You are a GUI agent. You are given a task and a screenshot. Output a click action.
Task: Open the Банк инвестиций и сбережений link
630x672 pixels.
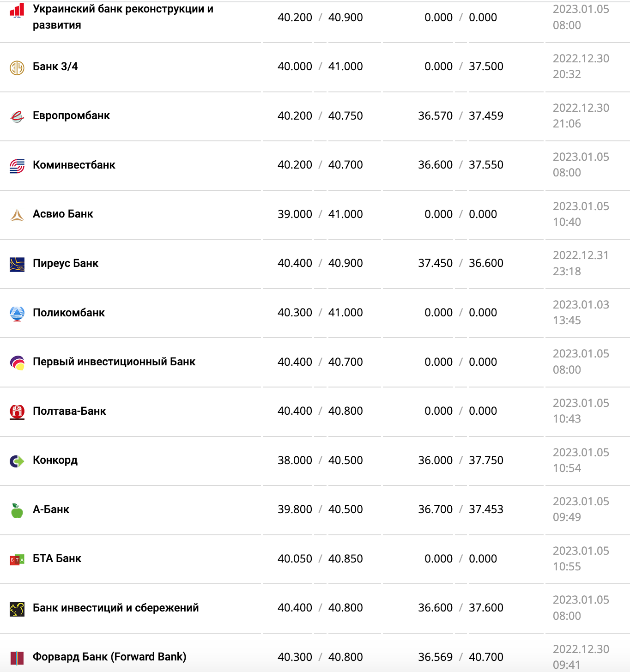point(115,608)
